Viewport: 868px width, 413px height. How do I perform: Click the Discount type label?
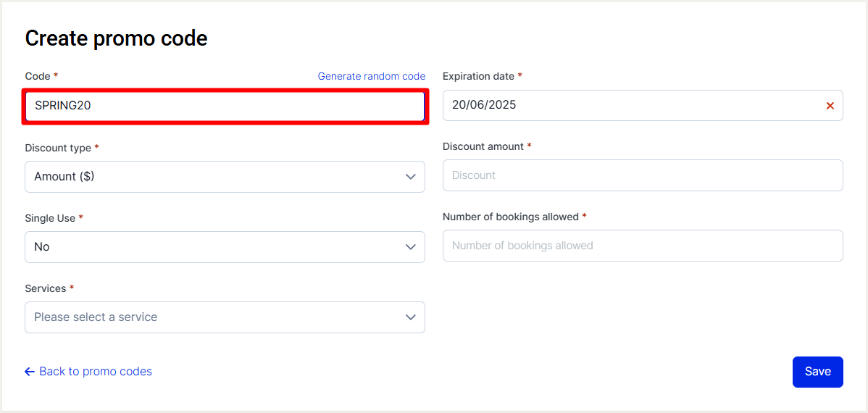tap(58, 148)
